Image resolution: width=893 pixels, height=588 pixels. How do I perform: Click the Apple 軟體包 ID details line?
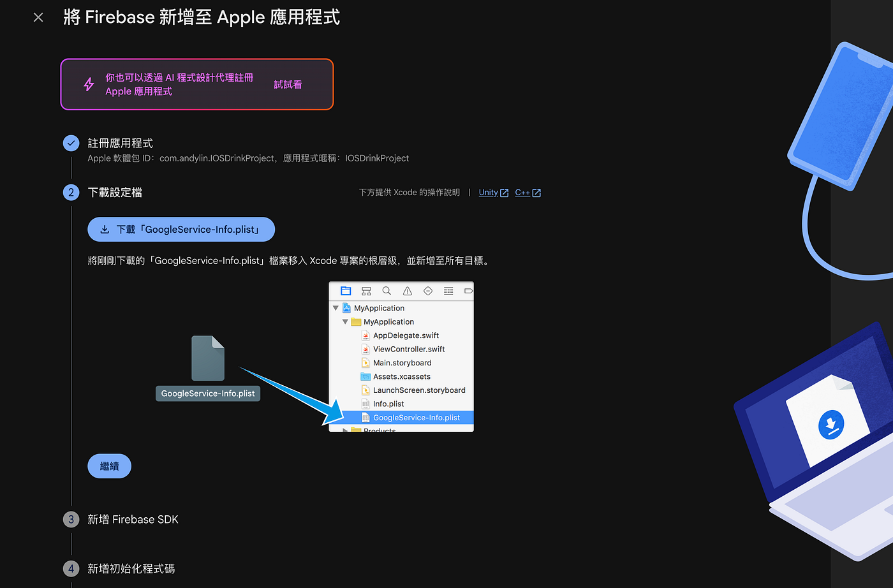[x=248, y=158]
